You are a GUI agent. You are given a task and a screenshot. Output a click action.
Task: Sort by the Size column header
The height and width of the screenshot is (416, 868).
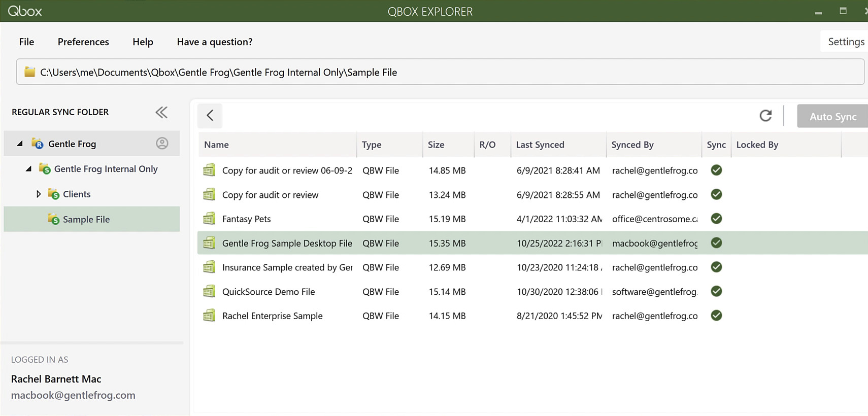448,145
